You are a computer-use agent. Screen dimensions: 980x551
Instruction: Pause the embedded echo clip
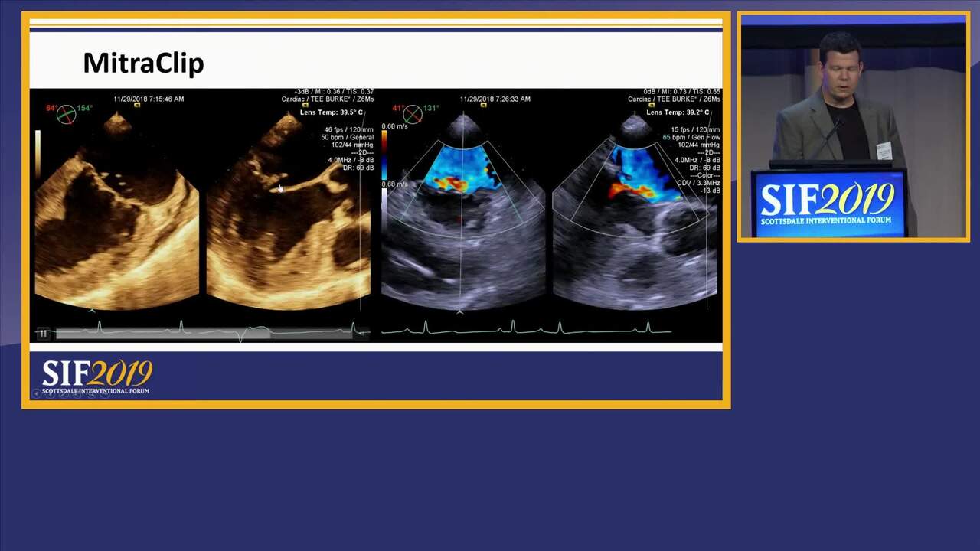click(x=44, y=333)
